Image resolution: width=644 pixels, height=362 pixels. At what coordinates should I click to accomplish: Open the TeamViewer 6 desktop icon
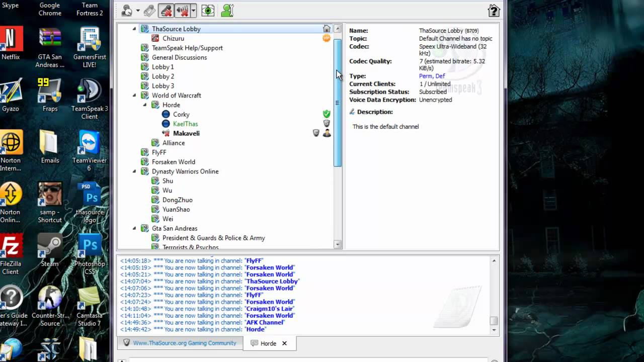click(90, 151)
